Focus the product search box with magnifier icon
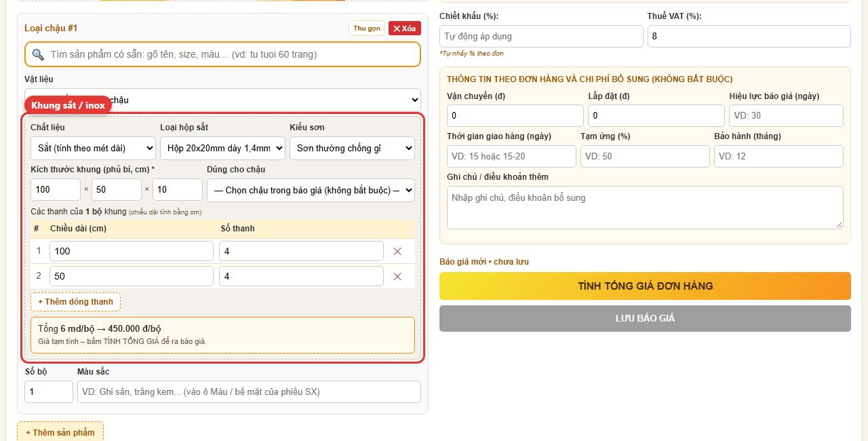 222,54
